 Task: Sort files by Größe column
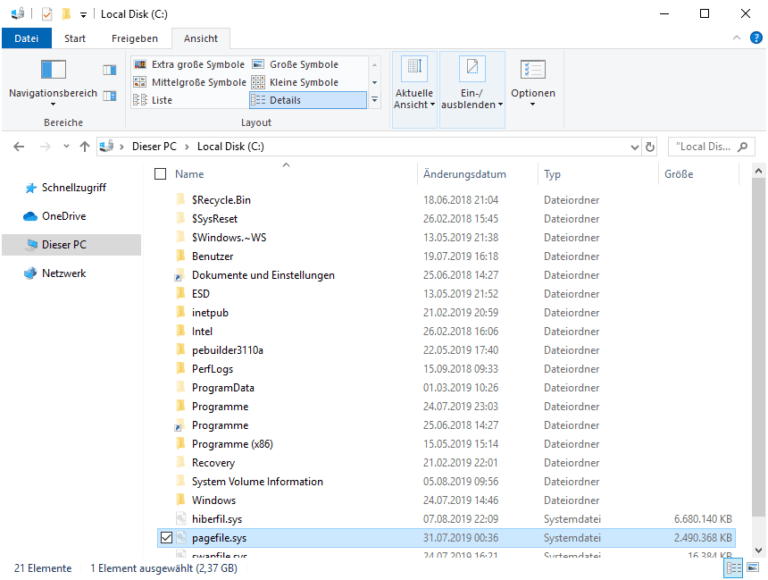678,174
